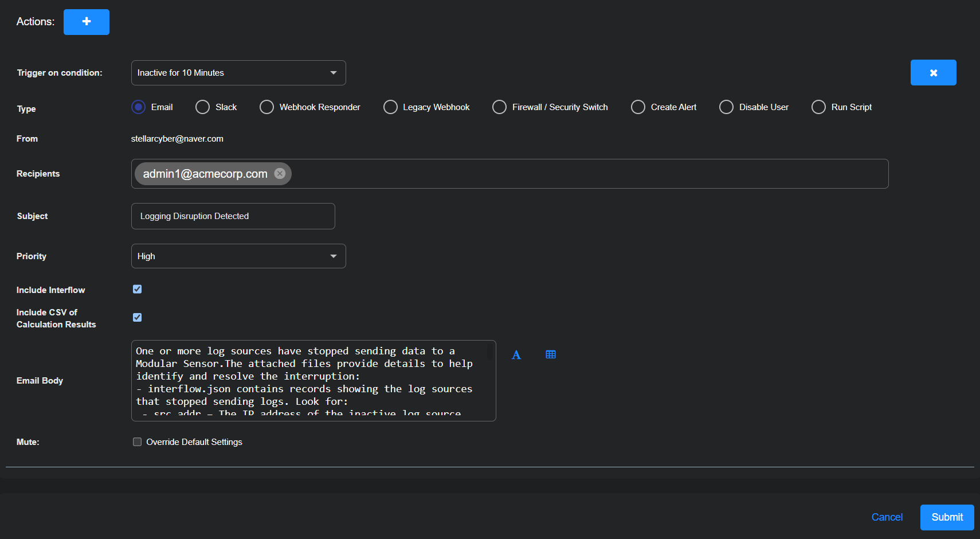Switch type to Firewall / Security Switch
Screen dimensions: 980x539
499,107
